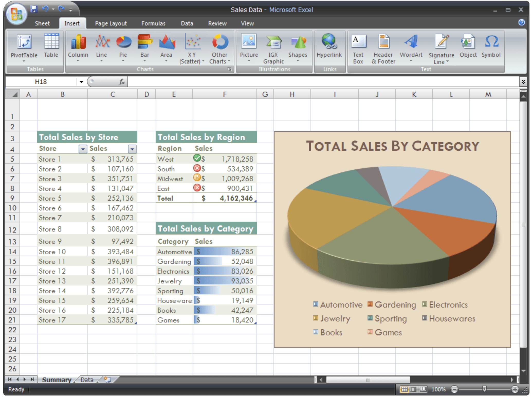Select all cells with corner button

pos(13,94)
